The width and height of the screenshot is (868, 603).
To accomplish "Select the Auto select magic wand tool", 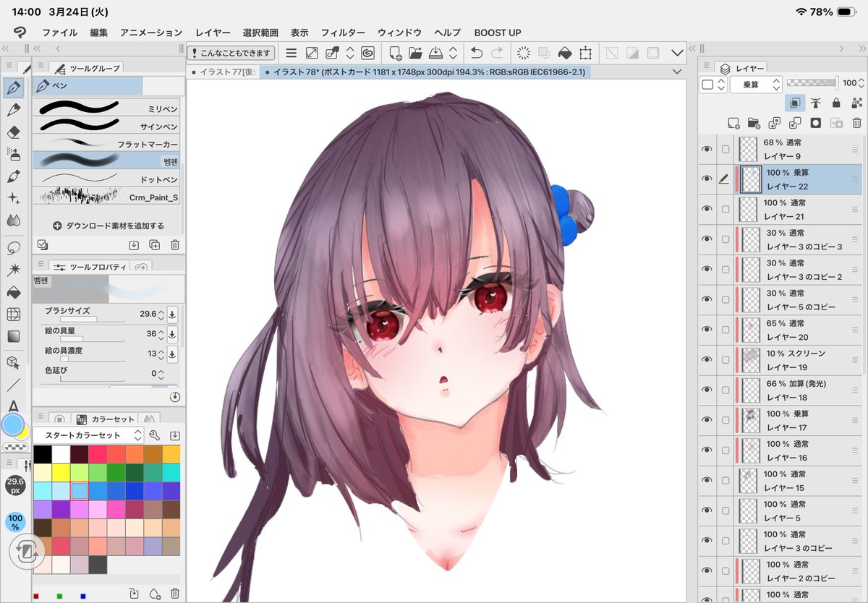I will point(13,270).
